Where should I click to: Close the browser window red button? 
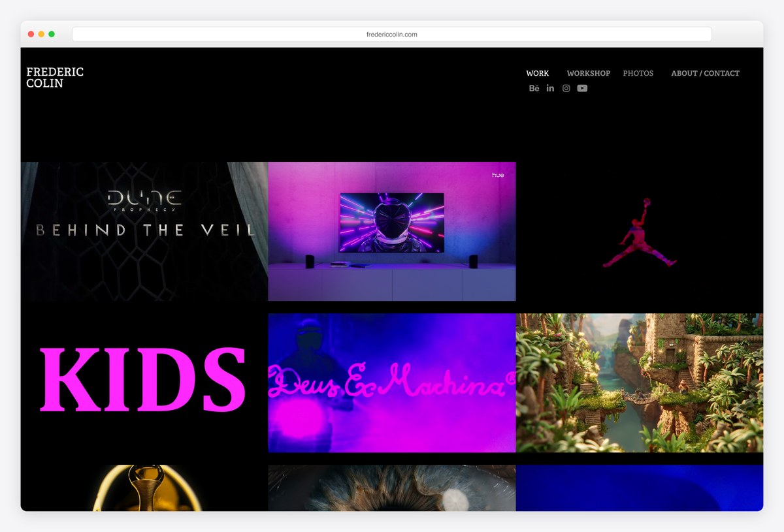(31, 34)
